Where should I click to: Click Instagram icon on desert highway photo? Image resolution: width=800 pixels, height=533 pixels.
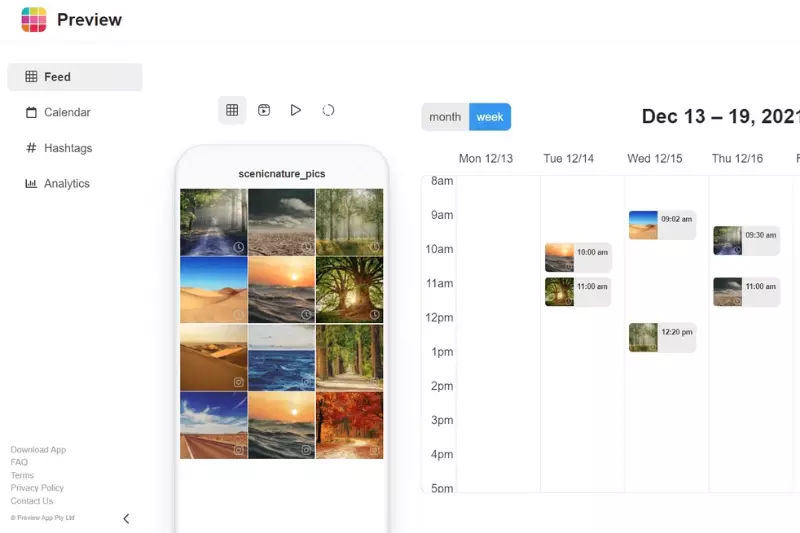238,450
